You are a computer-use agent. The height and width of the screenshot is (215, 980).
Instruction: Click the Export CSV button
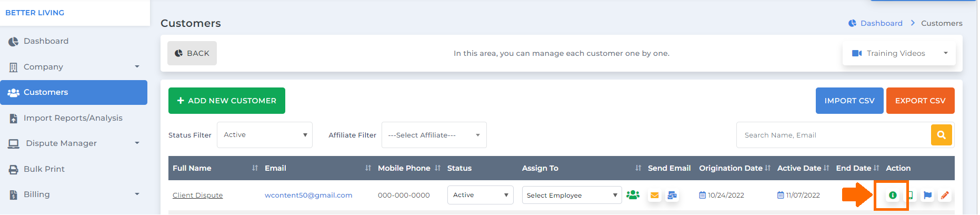point(920,101)
